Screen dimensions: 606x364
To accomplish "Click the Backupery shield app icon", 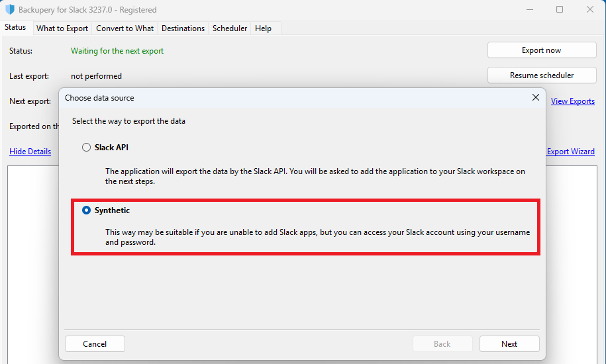I will tap(10, 10).
